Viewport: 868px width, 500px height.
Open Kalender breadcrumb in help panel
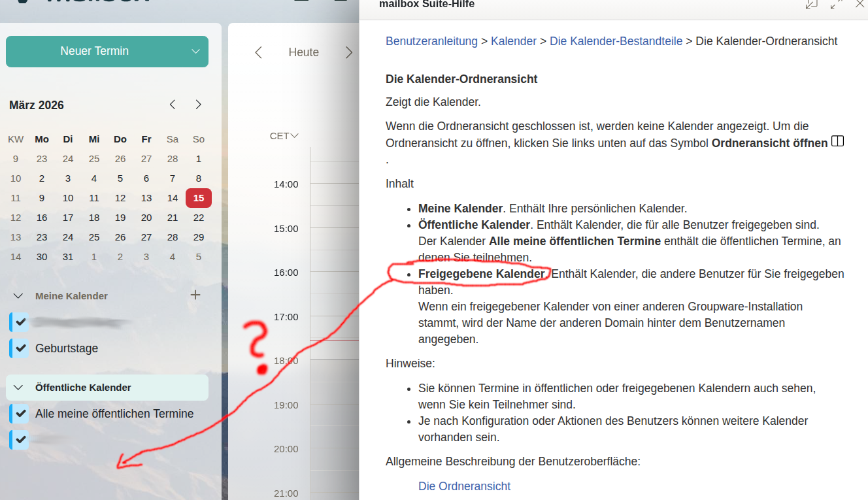point(513,41)
